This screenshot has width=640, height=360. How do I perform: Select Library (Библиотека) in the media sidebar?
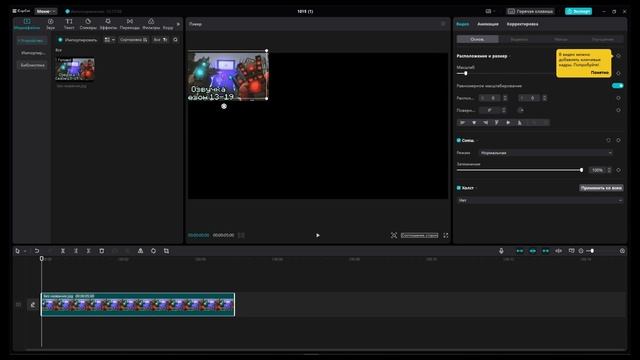pyautogui.click(x=32, y=65)
